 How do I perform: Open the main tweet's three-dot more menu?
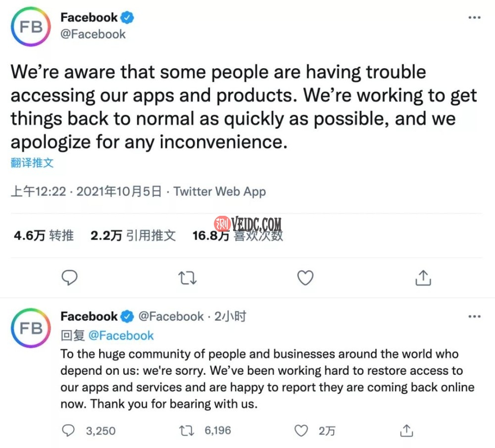[474, 18]
